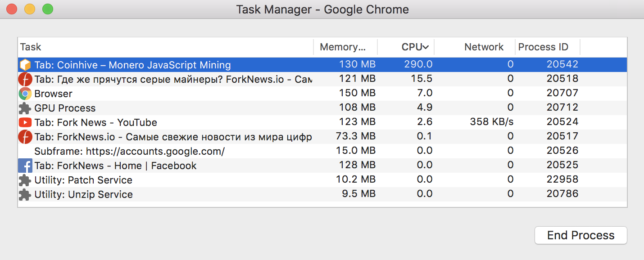
Task: Select the accounts.google.com Subframe row
Action: point(130,151)
